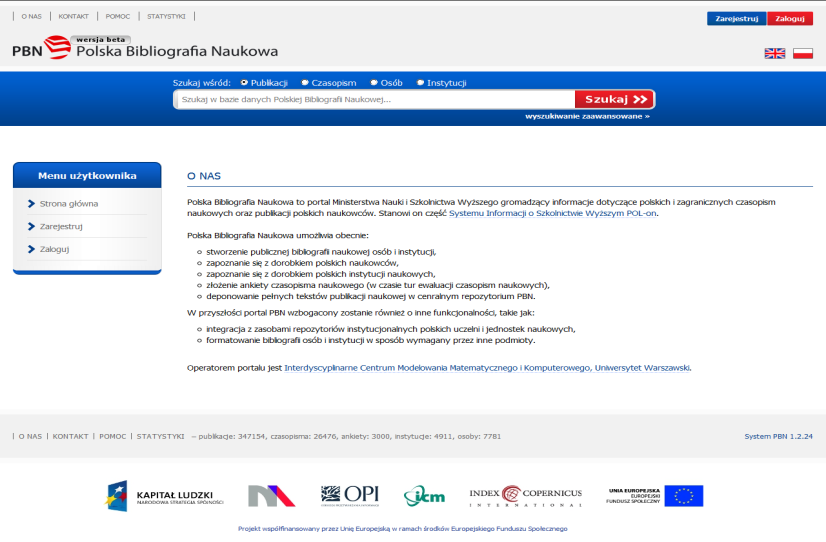Open POMOC in the top menu

click(117, 16)
